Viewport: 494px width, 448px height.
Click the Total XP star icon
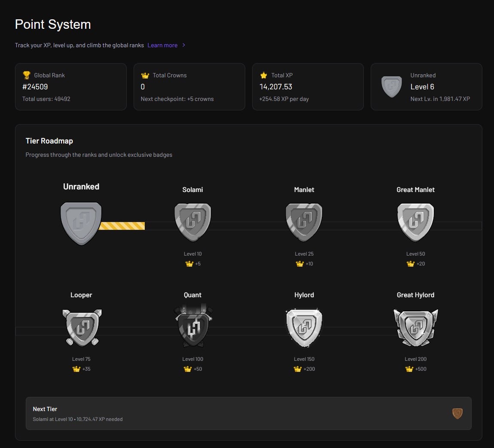pos(264,75)
